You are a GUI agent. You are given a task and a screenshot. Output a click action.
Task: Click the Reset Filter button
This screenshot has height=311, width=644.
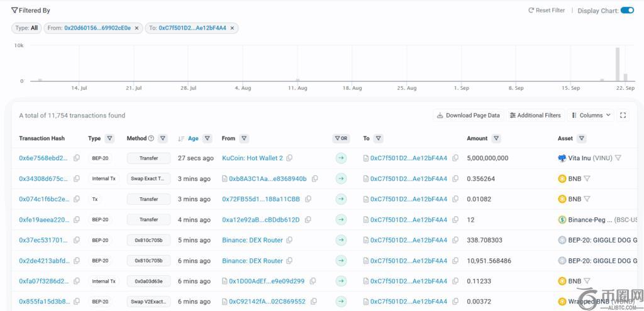tap(547, 11)
